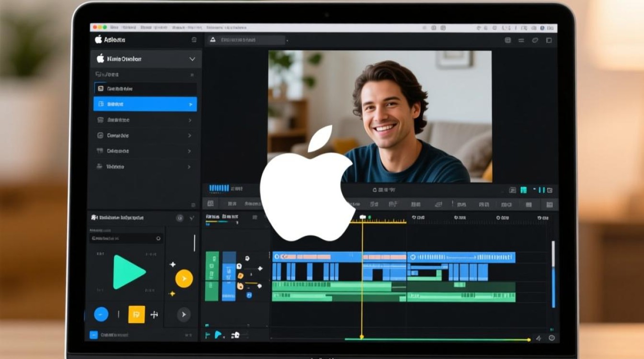Play using the large green triangle button
644x359 pixels.
coord(128,272)
